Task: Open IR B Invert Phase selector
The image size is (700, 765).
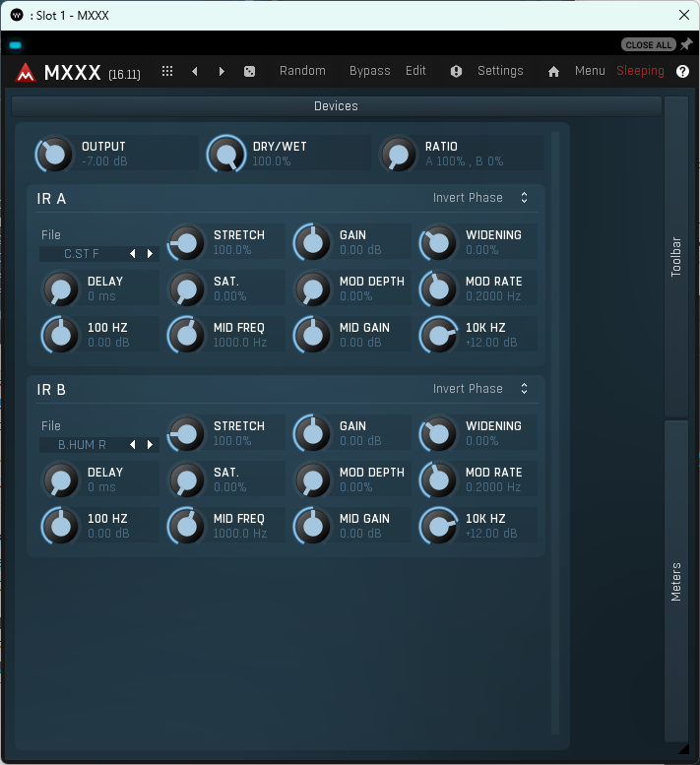Action: [x=480, y=389]
